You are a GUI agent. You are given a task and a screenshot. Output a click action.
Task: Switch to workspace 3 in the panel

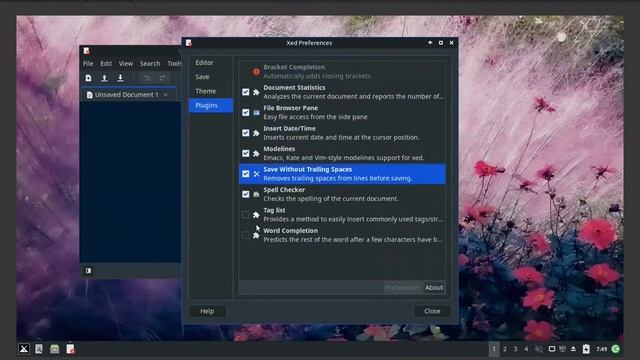516,349
